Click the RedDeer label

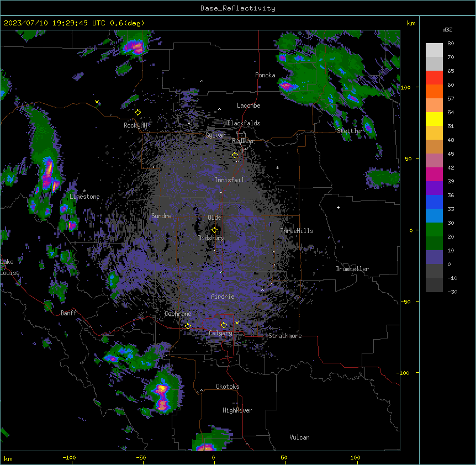coord(243,141)
